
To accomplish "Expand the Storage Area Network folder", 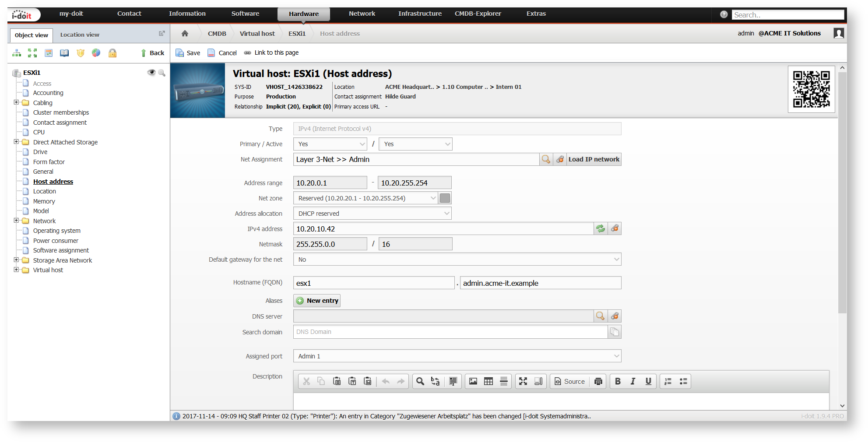I will [16, 260].
